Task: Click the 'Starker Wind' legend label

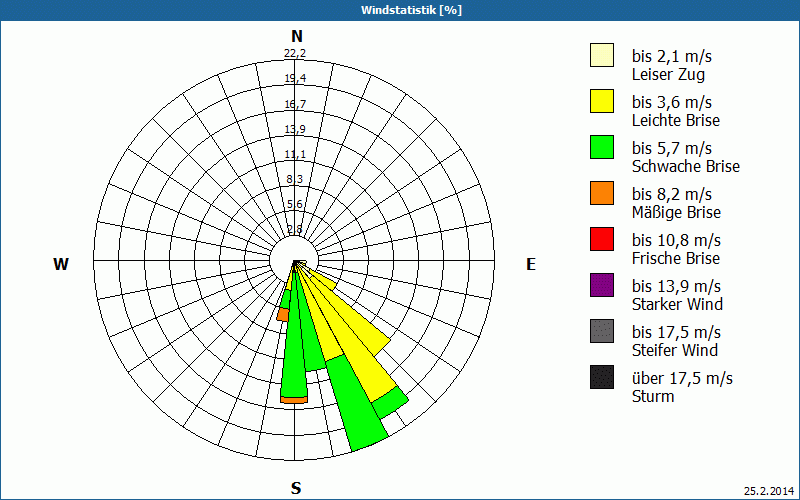Action: (677, 304)
